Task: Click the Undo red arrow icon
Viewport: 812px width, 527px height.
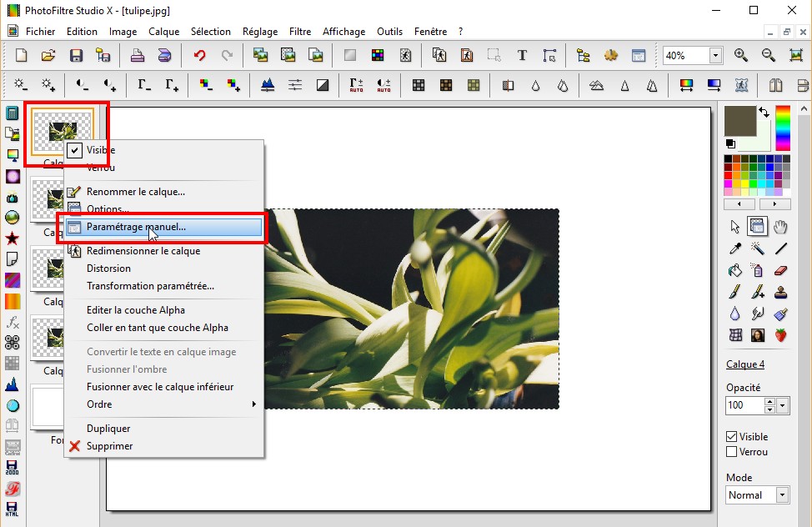Action: coord(199,56)
